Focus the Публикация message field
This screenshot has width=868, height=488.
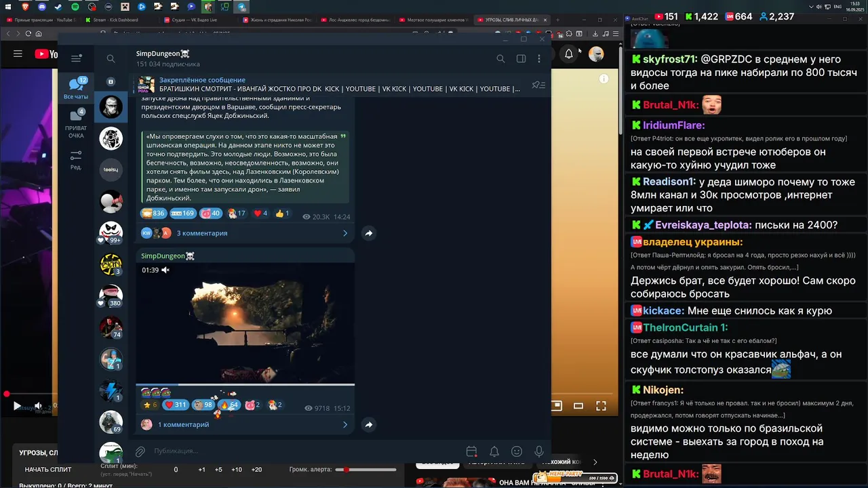point(305,451)
